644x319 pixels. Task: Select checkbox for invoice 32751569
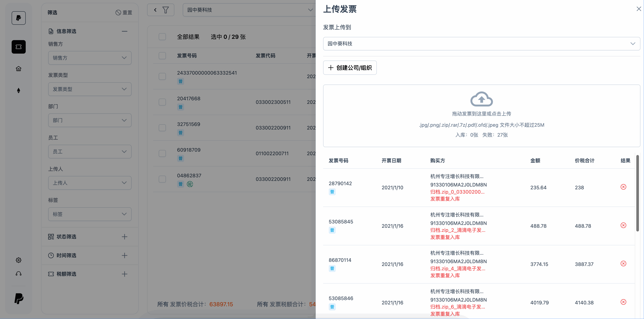162,128
